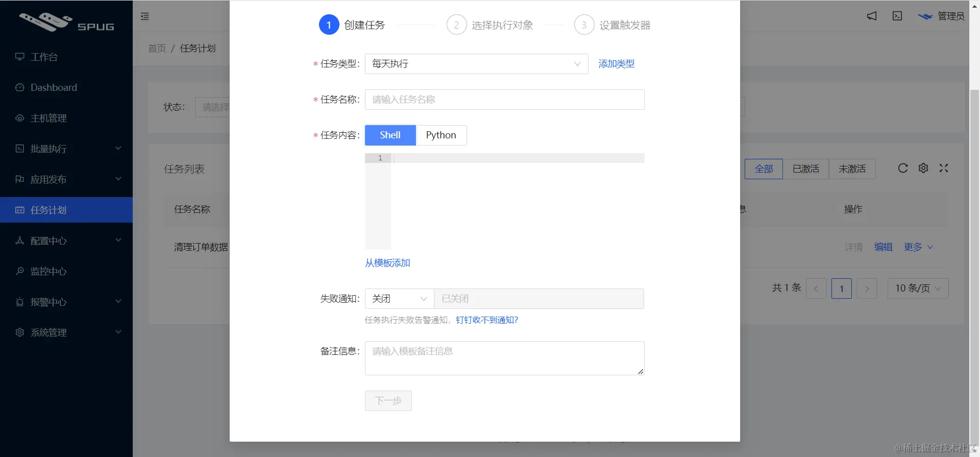This screenshot has width=980, height=457.
Task: Click the 批量执行 code icon
Action: 20,149
